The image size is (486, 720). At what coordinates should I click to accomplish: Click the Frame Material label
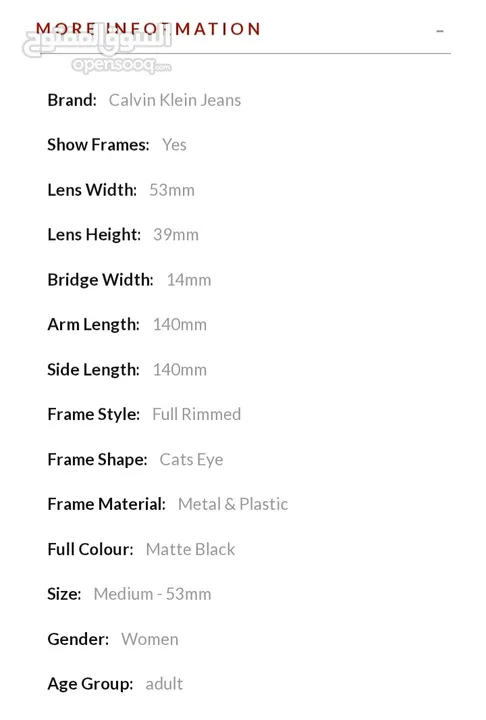pos(107,504)
